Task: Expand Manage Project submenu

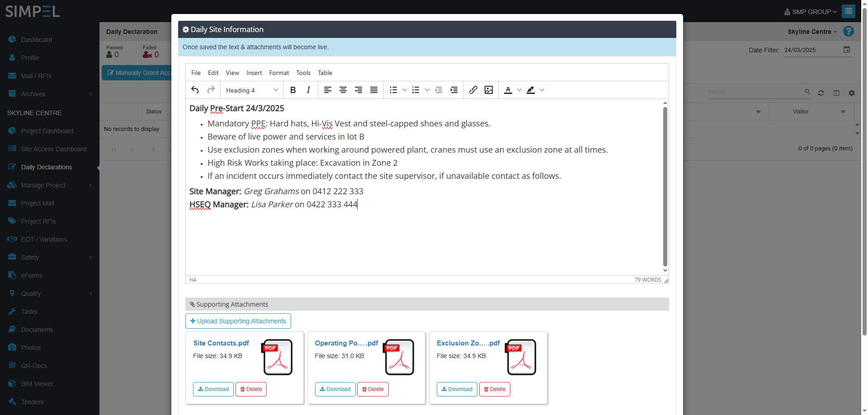Action: coord(50,185)
